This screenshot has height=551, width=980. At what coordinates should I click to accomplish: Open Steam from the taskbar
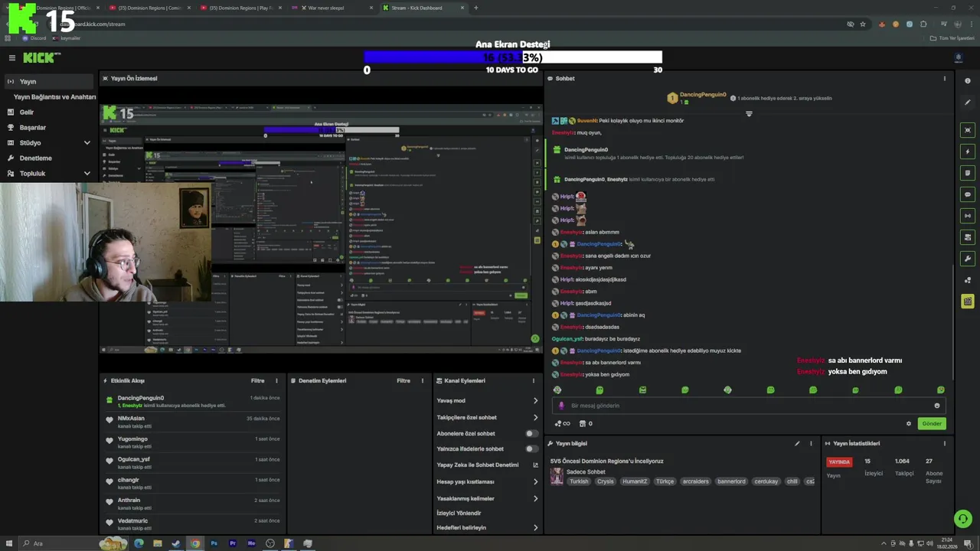tap(176, 543)
